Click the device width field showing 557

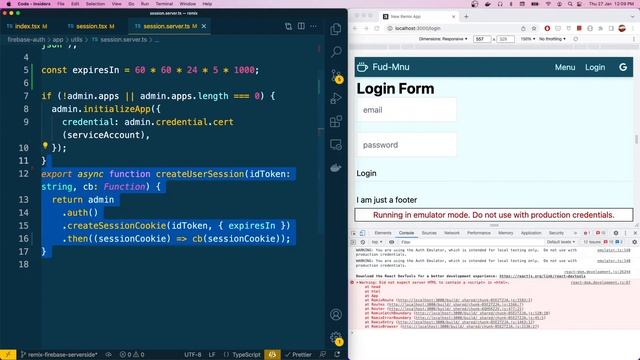[x=482, y=39]
